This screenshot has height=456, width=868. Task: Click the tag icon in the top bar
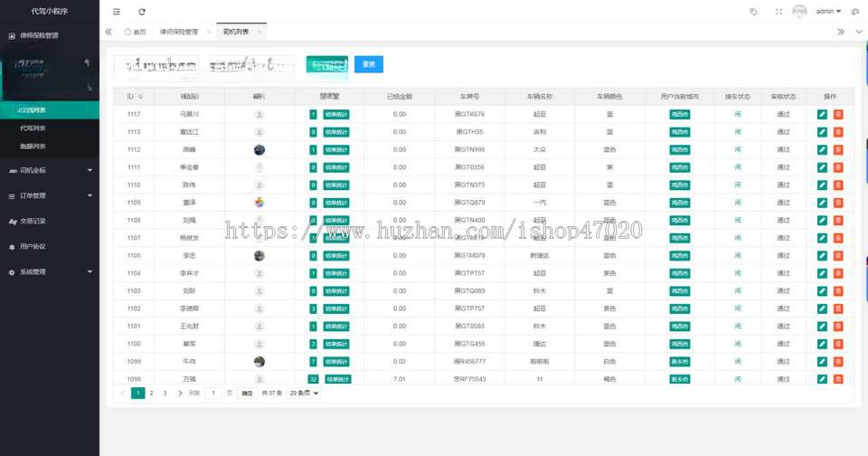753,12
